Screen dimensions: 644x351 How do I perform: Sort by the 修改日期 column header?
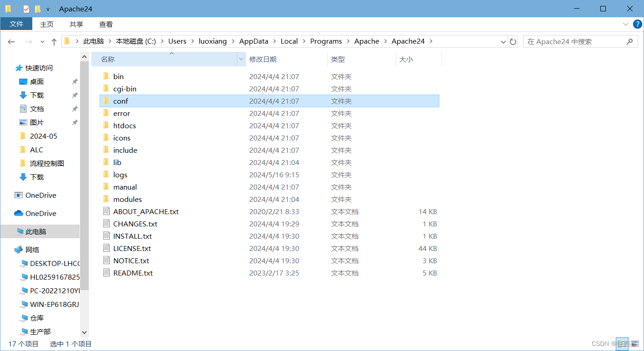[x=287, y=59]
